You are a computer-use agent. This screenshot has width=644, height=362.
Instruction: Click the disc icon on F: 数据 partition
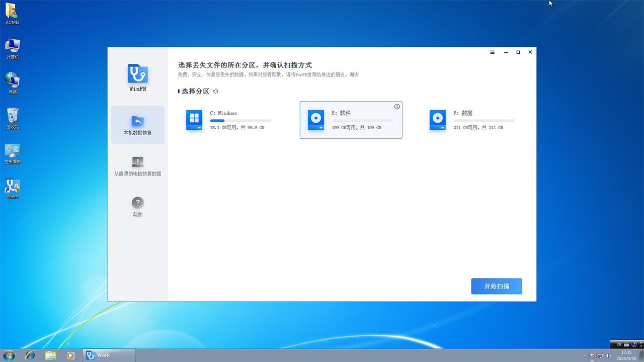tap(437, 120)
